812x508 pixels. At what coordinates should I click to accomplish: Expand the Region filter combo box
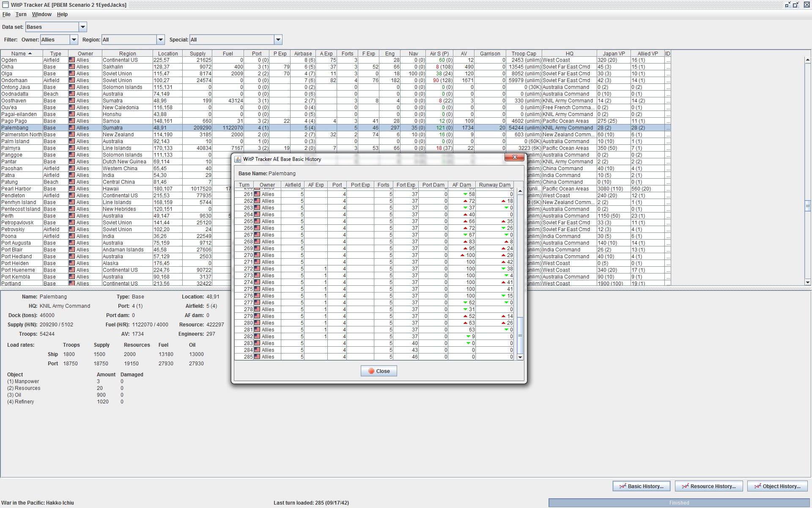tap(161, 40)
